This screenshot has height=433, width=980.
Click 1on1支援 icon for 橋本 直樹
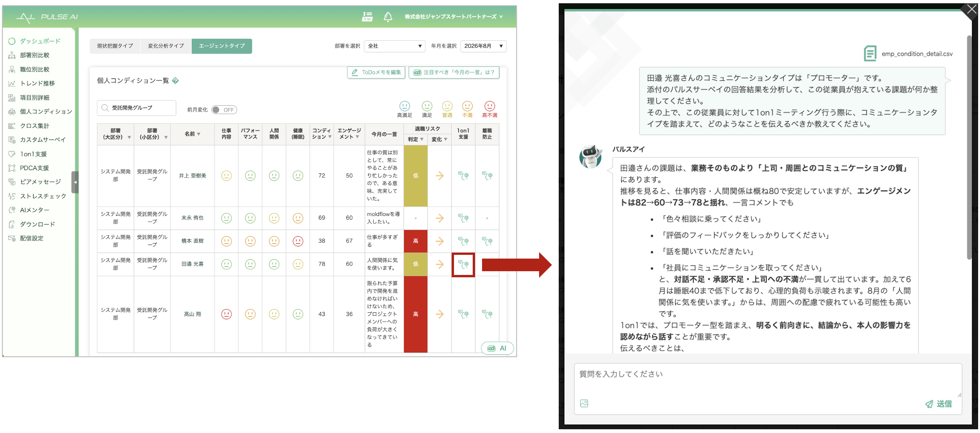point(463,241)
